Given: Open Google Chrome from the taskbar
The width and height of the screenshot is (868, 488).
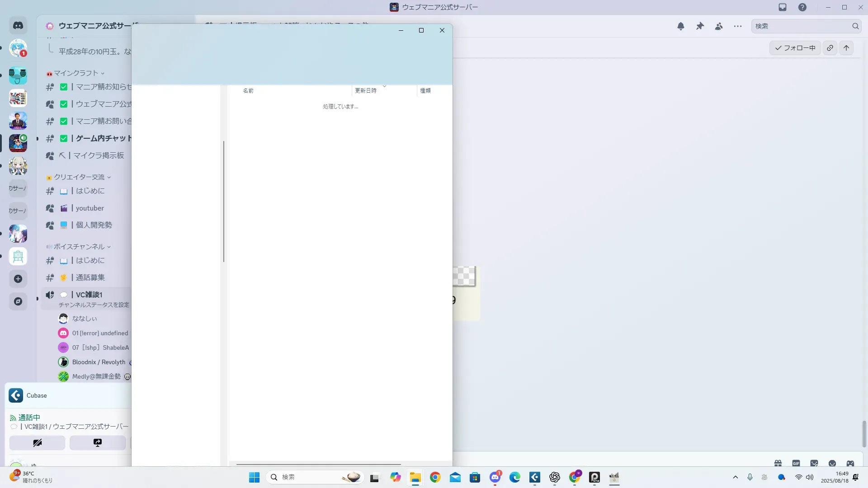Looking at the screenshot, I should pos(435,477).
